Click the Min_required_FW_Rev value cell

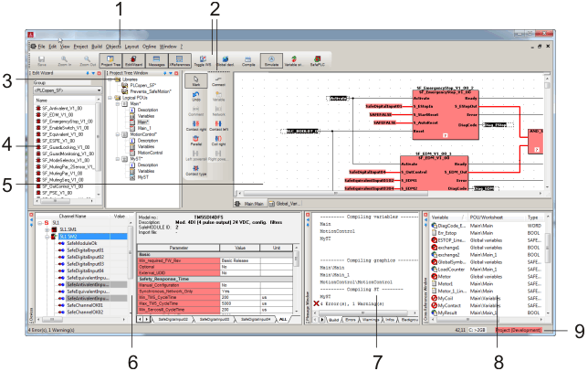[240, 260]
